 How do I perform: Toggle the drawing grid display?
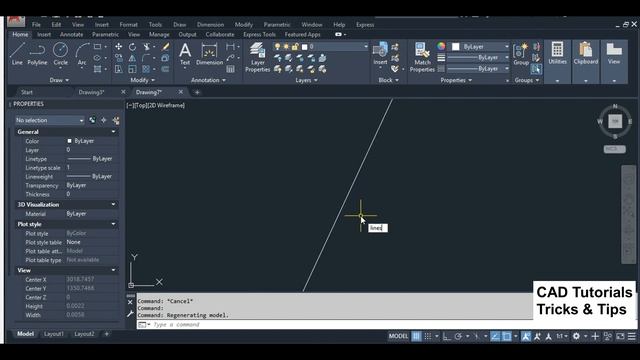click(x=416, y=336)
